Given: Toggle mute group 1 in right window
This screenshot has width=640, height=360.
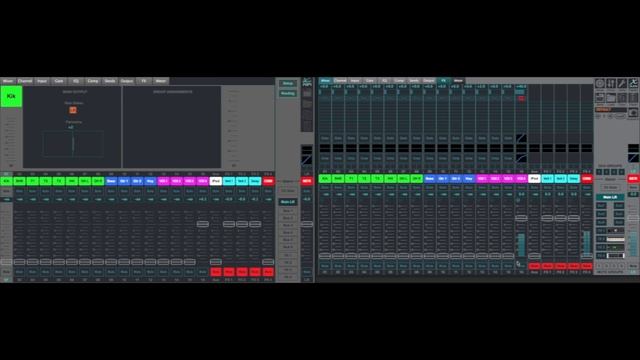Looking at the screenshot, I should [599, 266].
